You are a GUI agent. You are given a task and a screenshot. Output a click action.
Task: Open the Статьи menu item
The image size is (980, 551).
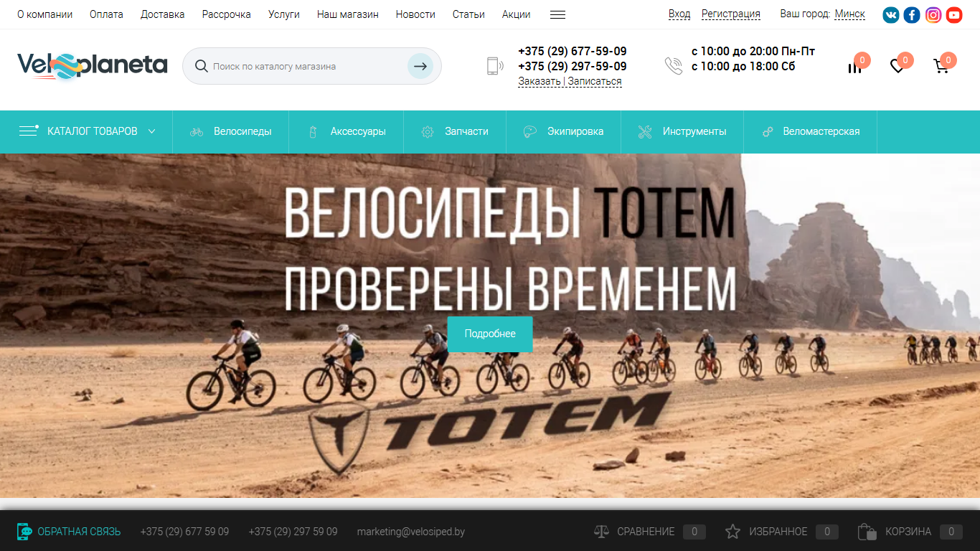[468, 14]
